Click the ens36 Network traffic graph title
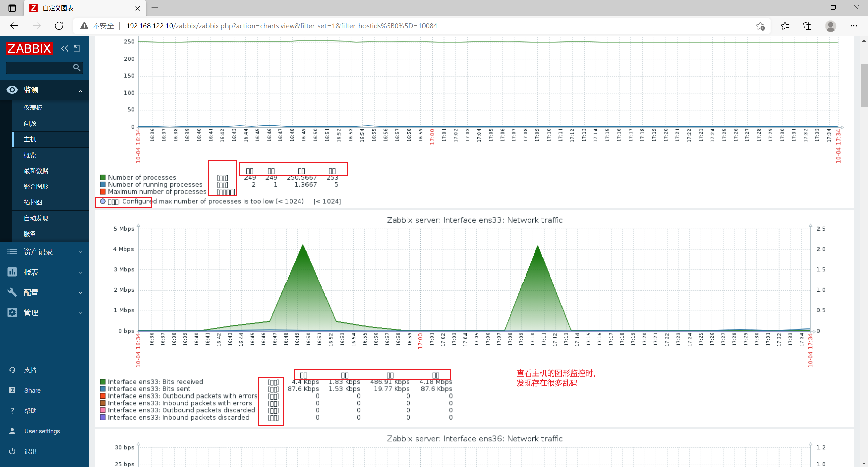Screen dimensions: 868x467 point(474,439)
